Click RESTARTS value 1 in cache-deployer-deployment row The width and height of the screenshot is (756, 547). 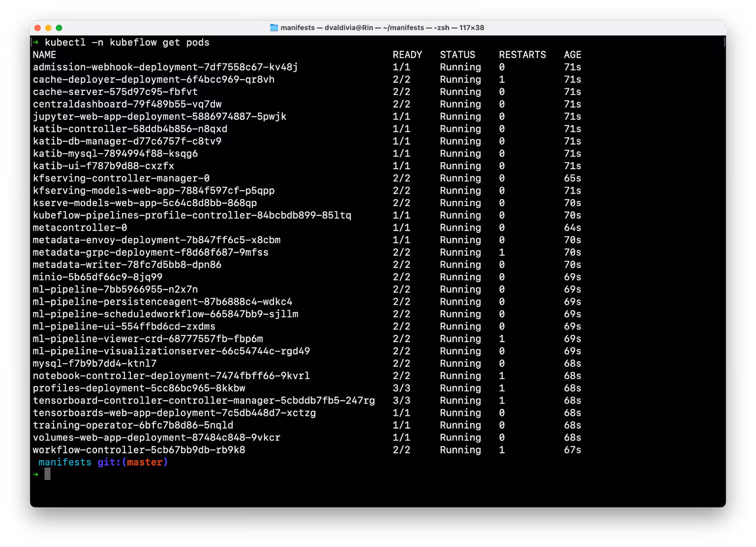[502, 79]
